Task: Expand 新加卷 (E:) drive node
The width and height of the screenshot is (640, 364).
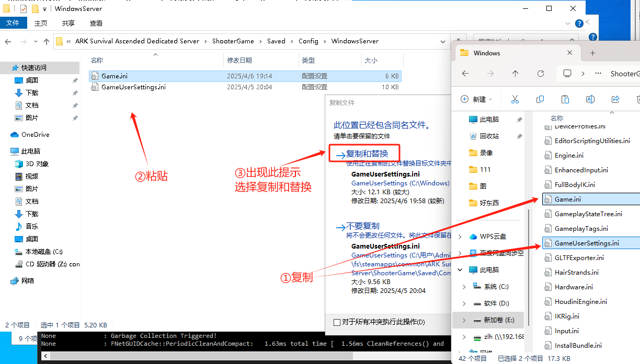Action: [x=464, y=320]
